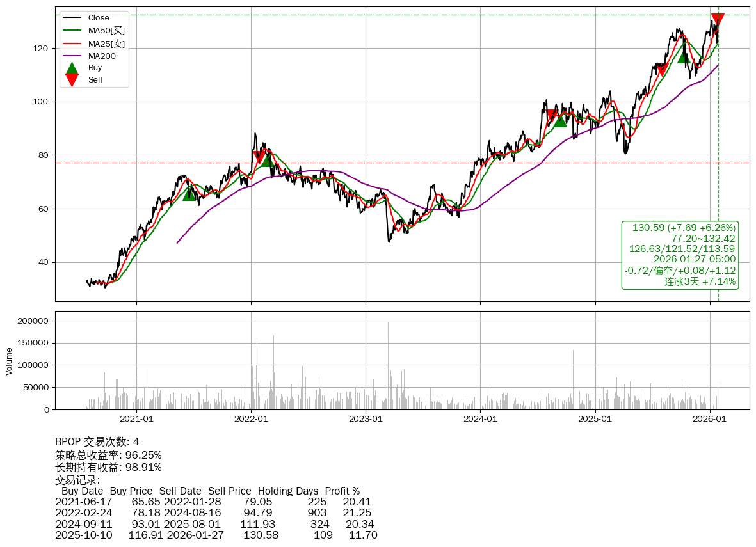This screenshot has width=756, height=547.
Task: Click the MA50[买] legend label
Action: 106,30
